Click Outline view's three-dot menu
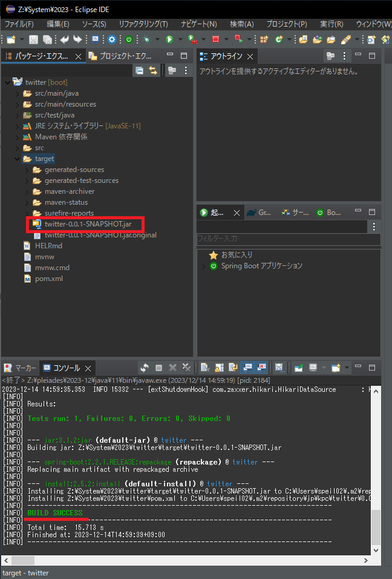The height and width of the screenshot is (579, 392). (345, 56)
